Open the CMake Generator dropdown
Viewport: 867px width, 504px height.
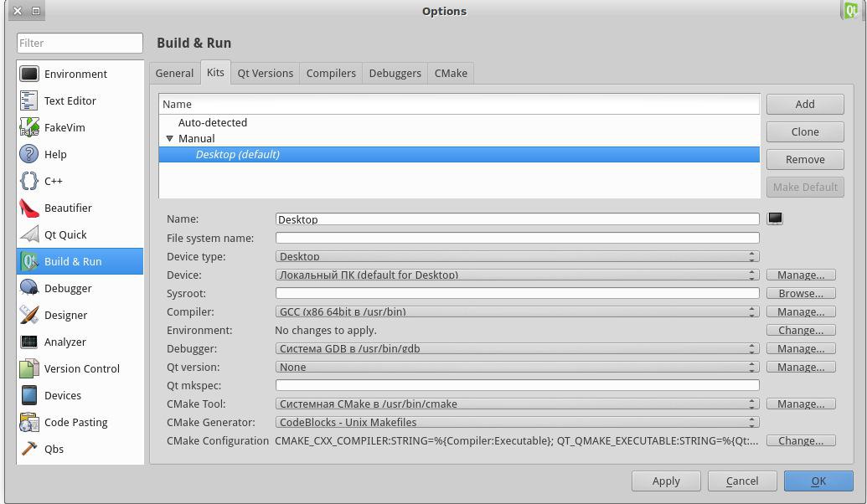point(517,422)
